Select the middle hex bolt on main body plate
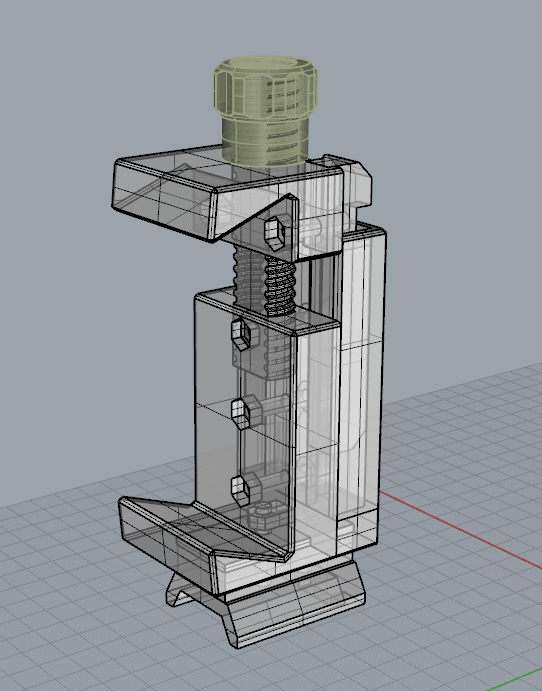 [x=241, y=412]
